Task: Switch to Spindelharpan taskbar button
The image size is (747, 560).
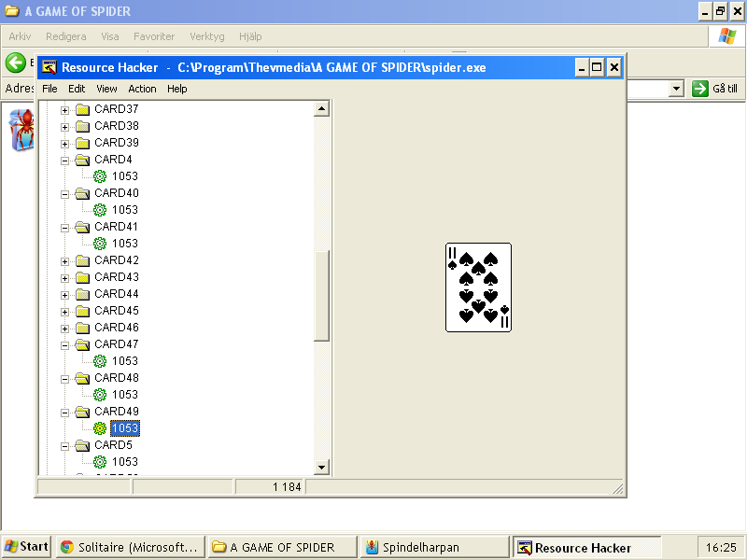Action: click(434, 547)
